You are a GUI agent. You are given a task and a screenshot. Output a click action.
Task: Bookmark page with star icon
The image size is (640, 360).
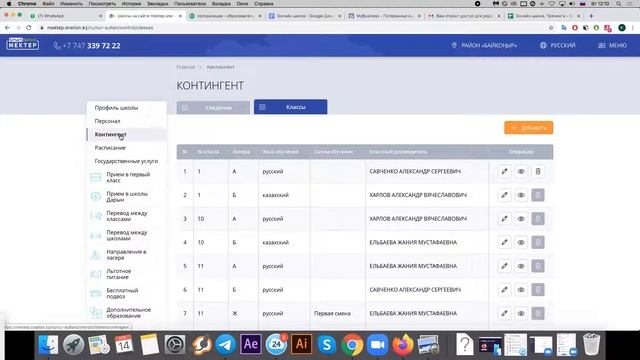tap(551, 28)
